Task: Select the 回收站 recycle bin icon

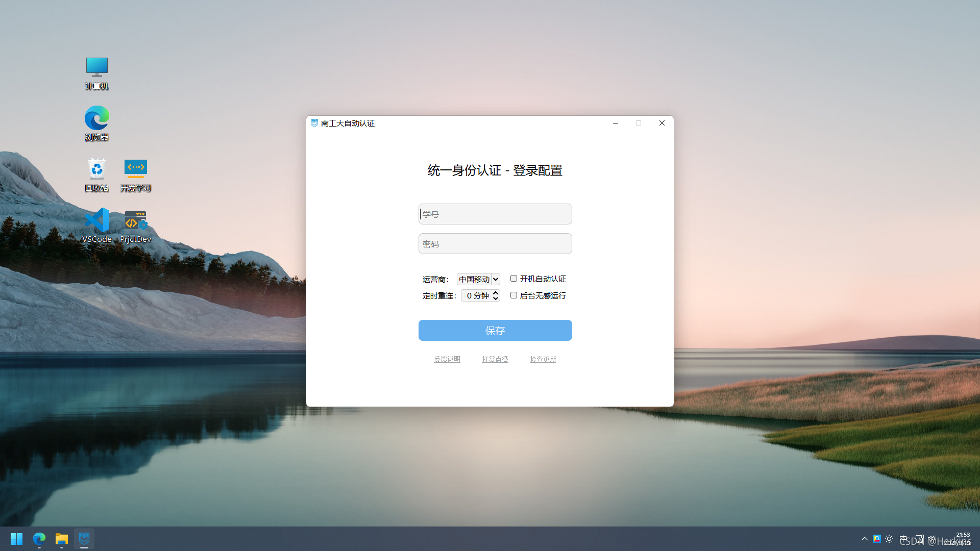Action: tap(96, 174)
